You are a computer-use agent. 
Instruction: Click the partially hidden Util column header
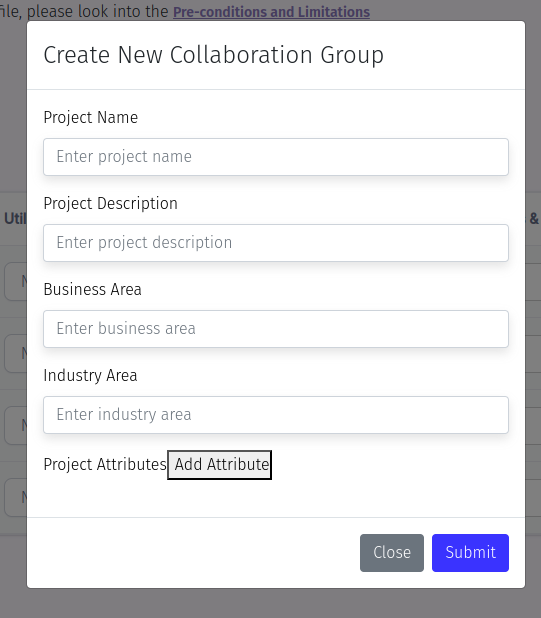click(x=15, y=218)
